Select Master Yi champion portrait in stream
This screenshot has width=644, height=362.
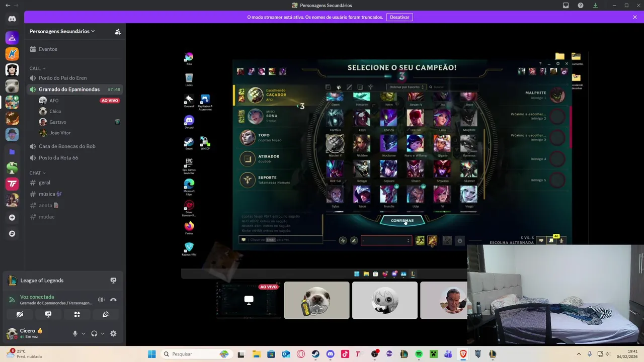click(335, 144)
